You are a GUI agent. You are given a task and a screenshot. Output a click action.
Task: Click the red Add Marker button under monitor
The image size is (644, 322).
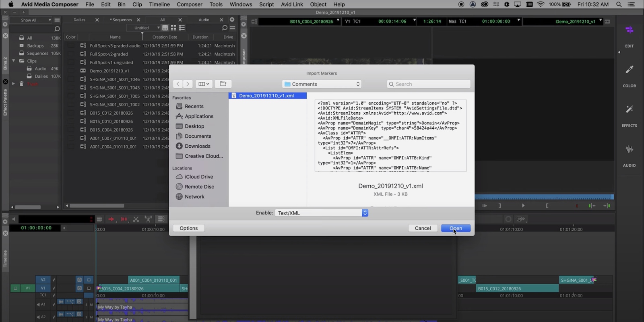click(577, 206)
